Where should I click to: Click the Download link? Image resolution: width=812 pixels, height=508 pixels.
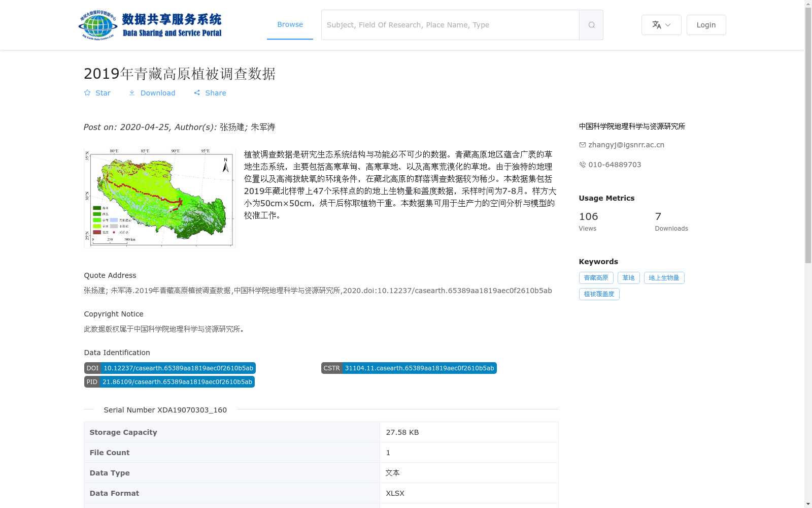click(152, 93)
